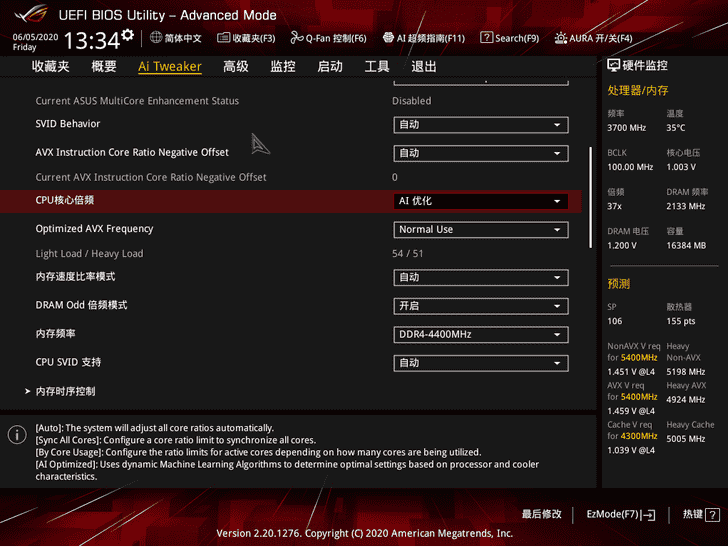Click the 1.200 V DRAM voltage value

(x=622, y=246)
